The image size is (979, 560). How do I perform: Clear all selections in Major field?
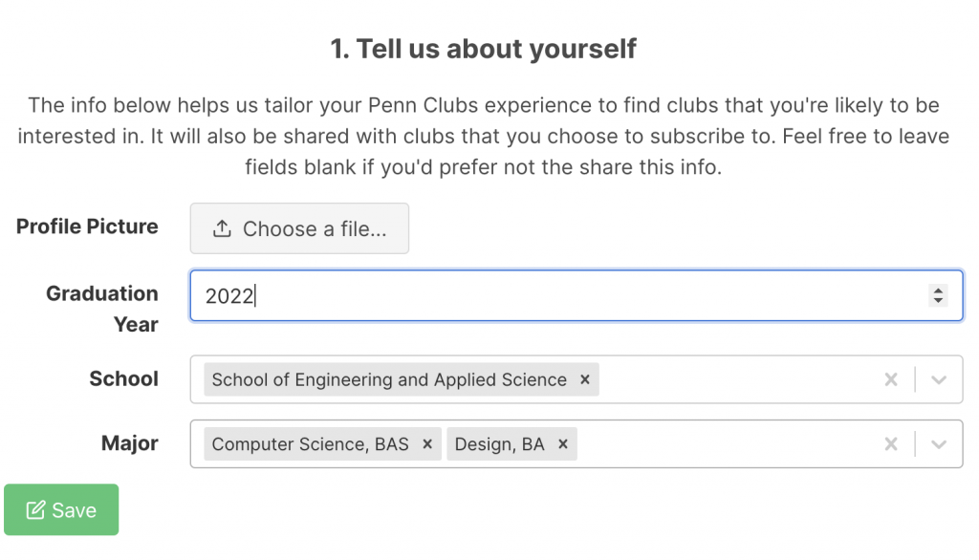[x=891, y=443]
